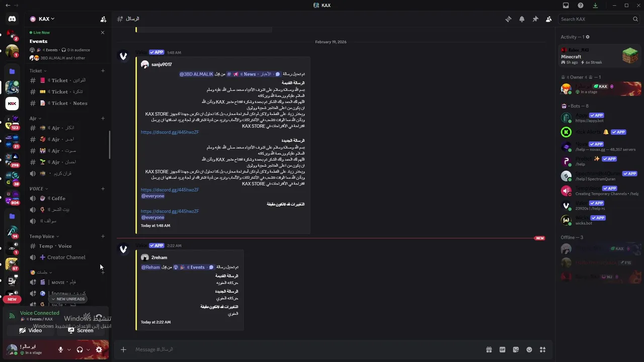This screenshot has height=362, width=644.
Task: Open microphone input options arrow
Action: coord(69,350)
